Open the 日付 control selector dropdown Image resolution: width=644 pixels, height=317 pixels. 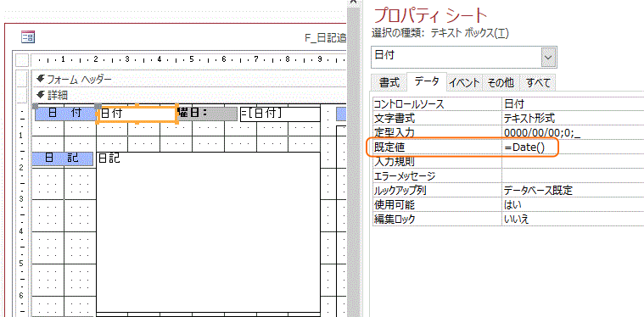[549, 58]
